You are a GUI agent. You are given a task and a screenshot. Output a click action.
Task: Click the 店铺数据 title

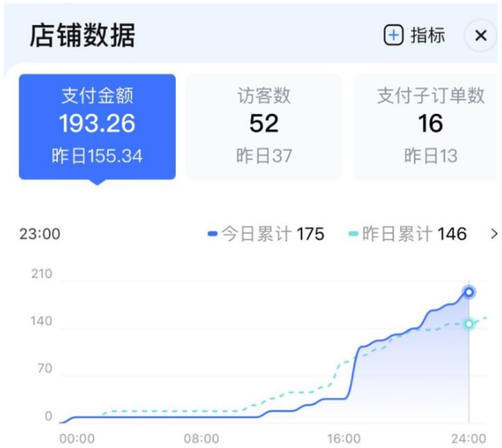(x=82, y=36)
